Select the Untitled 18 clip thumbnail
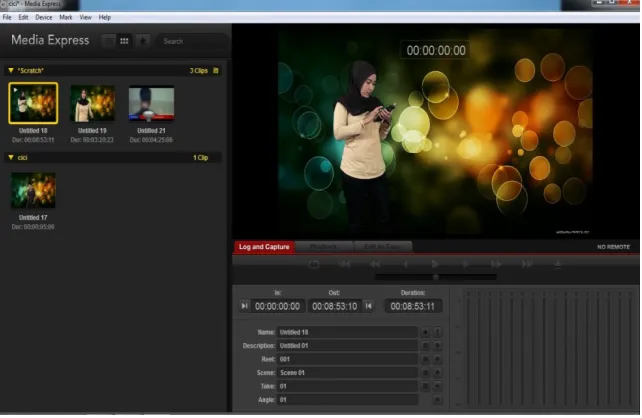 coord(33,103)
